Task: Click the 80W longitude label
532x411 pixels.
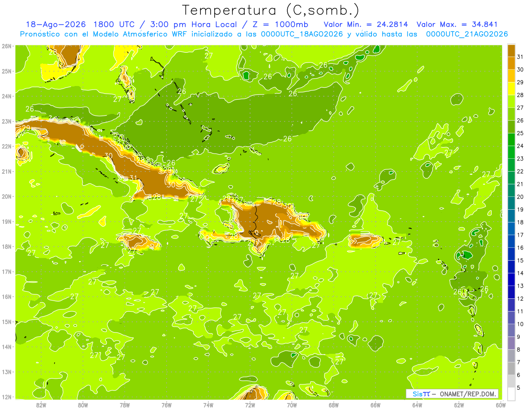Action: point(83,405)
